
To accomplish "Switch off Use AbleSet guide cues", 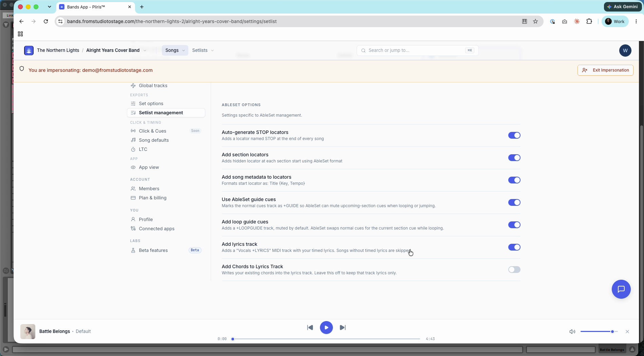I will [514, 202].
